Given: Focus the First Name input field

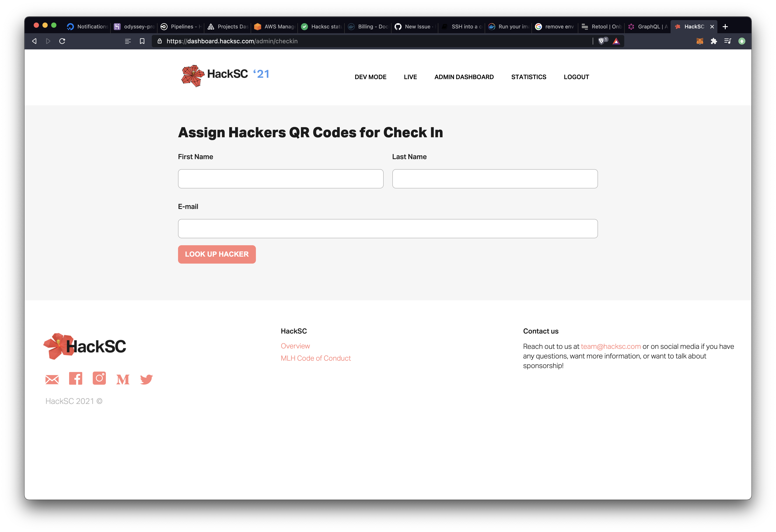Looking at the screenshot, I should (x=280, y=179).
